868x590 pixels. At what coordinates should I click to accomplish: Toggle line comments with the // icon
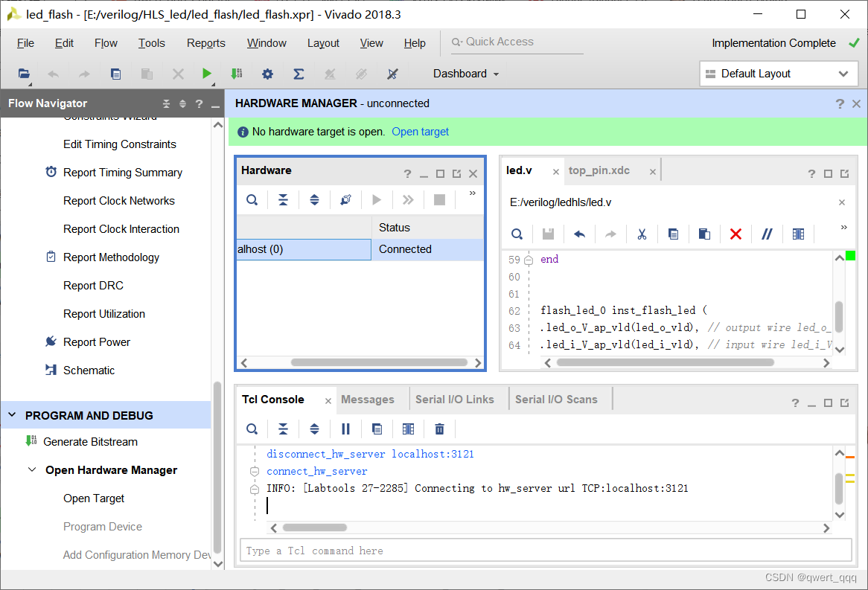(x=767, y=234)
